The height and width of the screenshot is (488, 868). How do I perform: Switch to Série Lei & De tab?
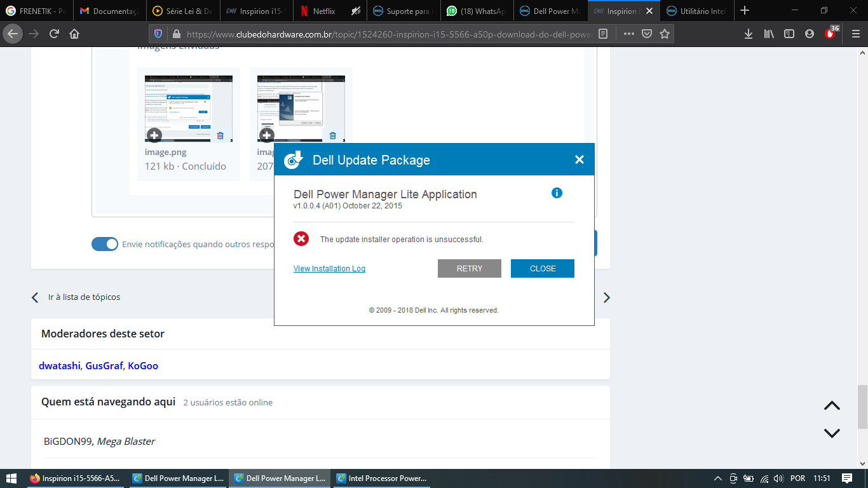pos(183,11)
